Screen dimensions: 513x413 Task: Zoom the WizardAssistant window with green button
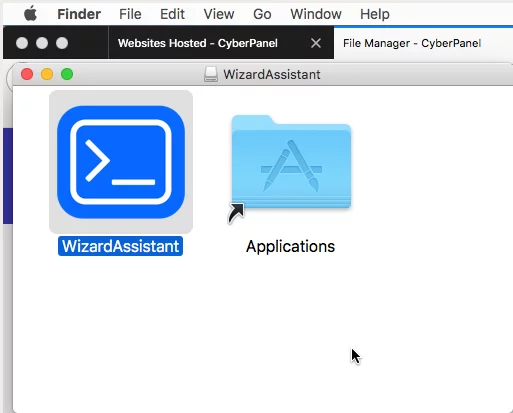[x=67, y=74]
